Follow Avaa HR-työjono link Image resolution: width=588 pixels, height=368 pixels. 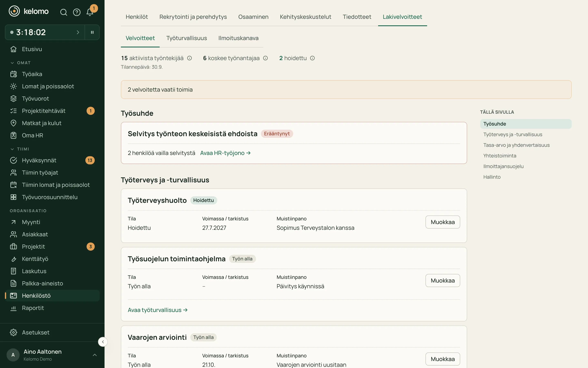point(225,153)
